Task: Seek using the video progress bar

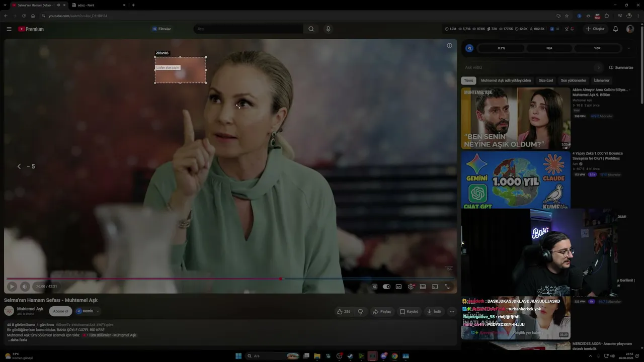Action: coord(230,279)
